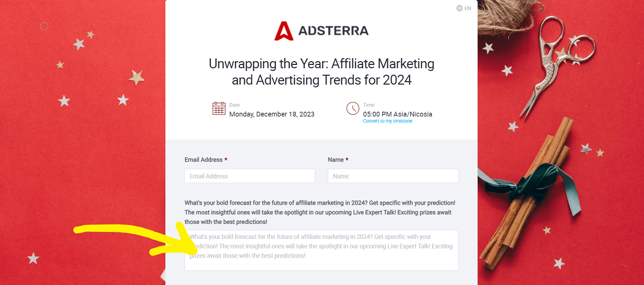Click the webinar title heading
The height and width of the screenshot is (285, 644).
(x=321, y=72)
